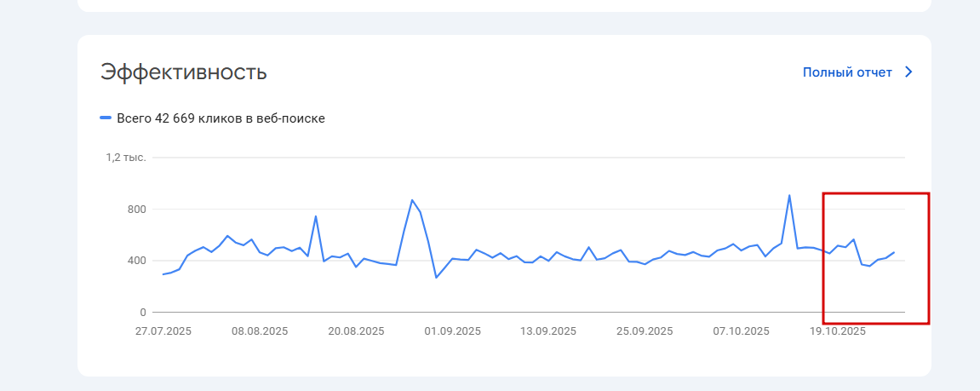980x391 pixels.
Task: Click the "1,2 тыс." y-axis label
Action: point(126,158)
